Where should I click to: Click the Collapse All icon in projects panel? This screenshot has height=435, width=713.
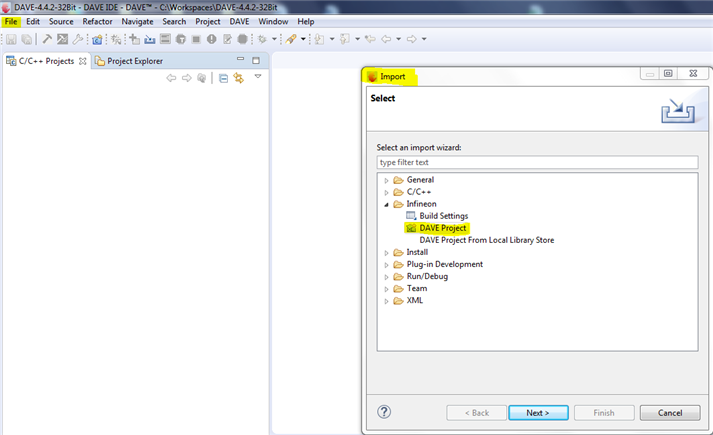(x=224, y=78)
